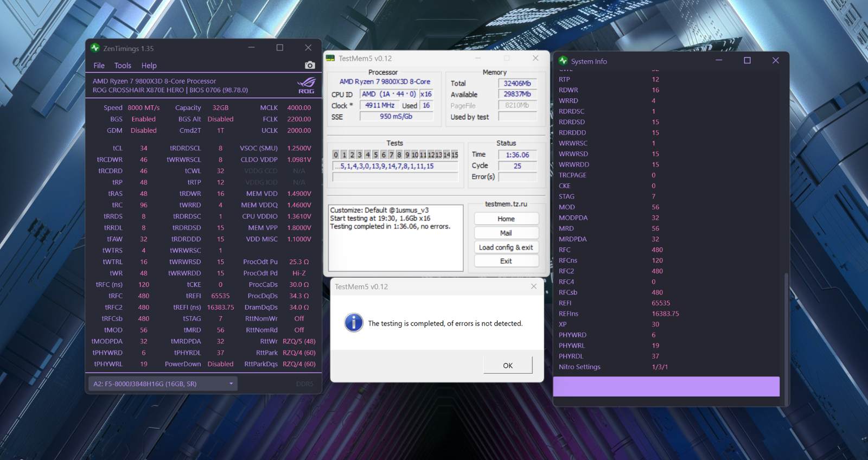The height and width of the screenshot is (460, 868).
Task: Click the tCL value 34
Action: point(144,148)
